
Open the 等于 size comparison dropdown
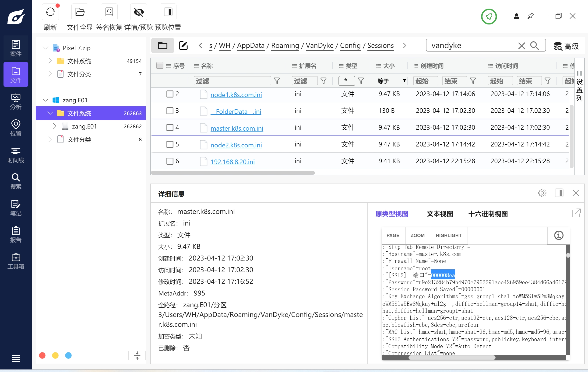(391, 81)
